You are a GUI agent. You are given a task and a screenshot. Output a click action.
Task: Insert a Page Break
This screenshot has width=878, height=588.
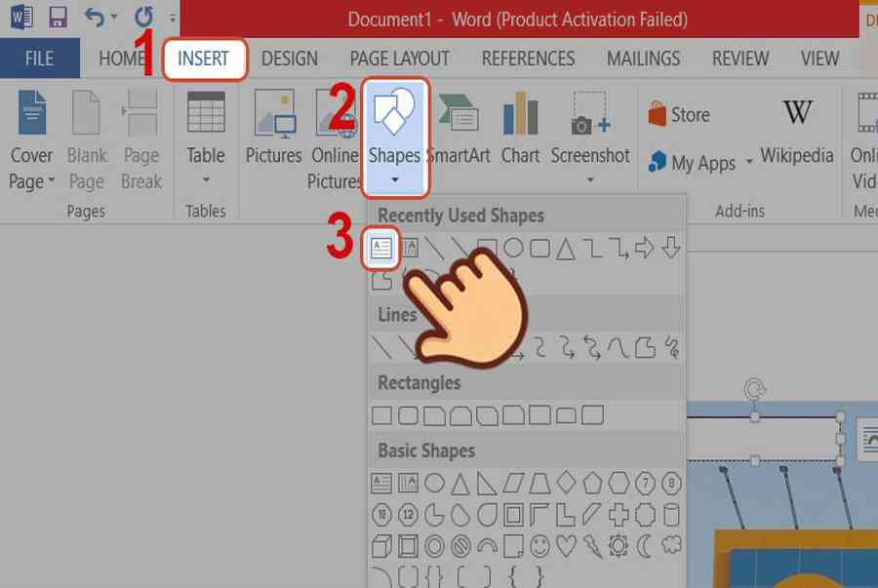[x=141, y=140]
